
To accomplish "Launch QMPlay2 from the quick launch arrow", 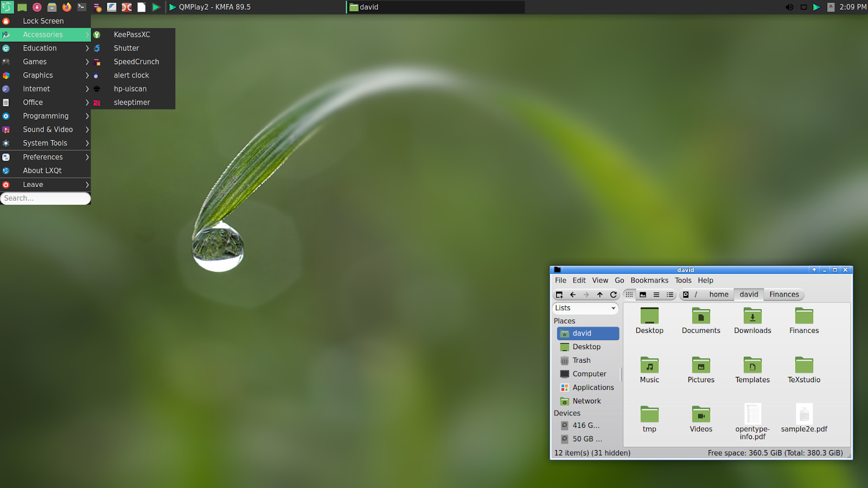I will click(156, 7).
